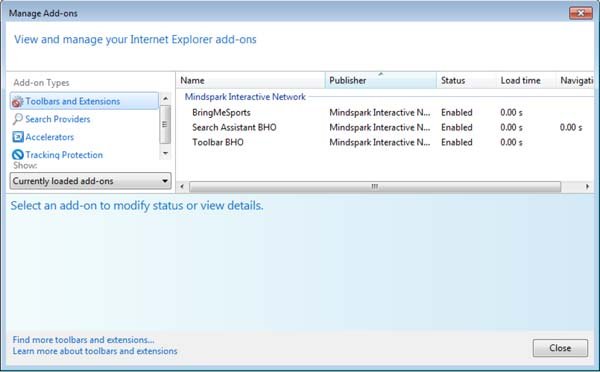Open Find more toolbars and extensions link

pyautogui.click(x=83, y=339)
